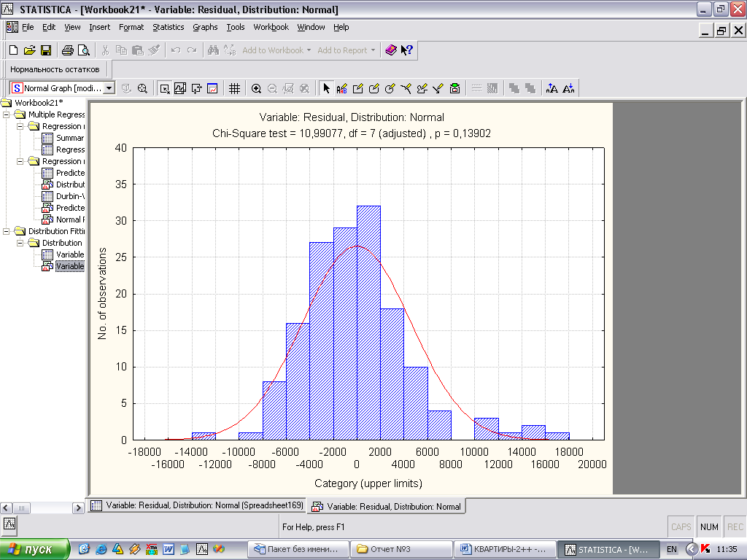This screenshot has width=747, height=560.
Task: Click the Windows пуск start button
Action: [35, 549]
